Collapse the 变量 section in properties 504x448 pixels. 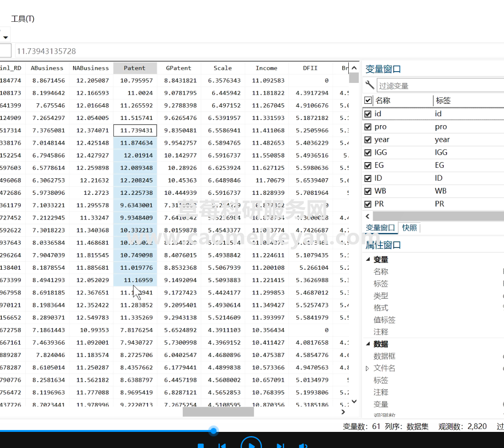tap(368, 259)
